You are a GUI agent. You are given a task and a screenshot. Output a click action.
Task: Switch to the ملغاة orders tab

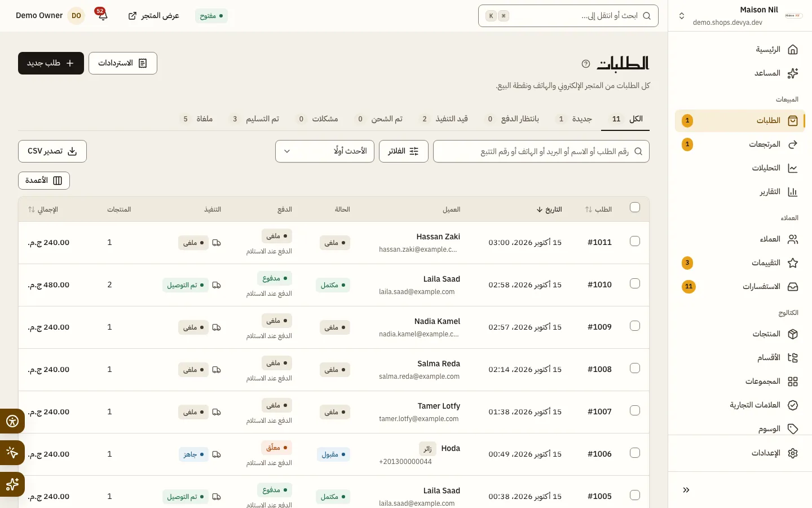click(197, 119)
